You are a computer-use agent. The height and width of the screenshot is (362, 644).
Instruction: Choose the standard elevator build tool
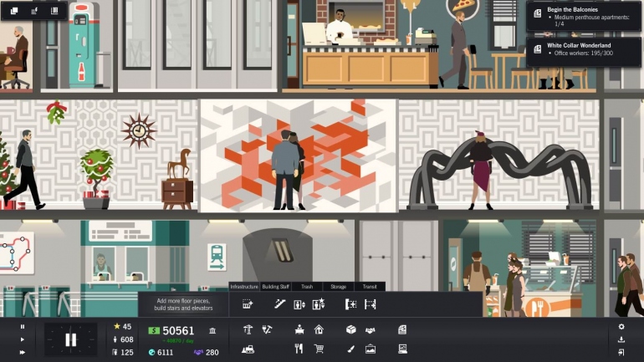tap(299, 304)
